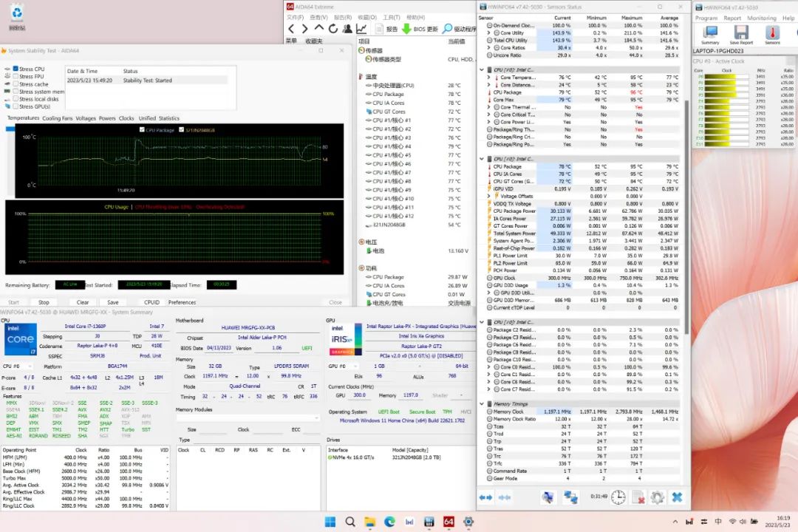Screen dimensions: 798x532
Task: Click the Preferences button
Action: click(x=182, y=302)
